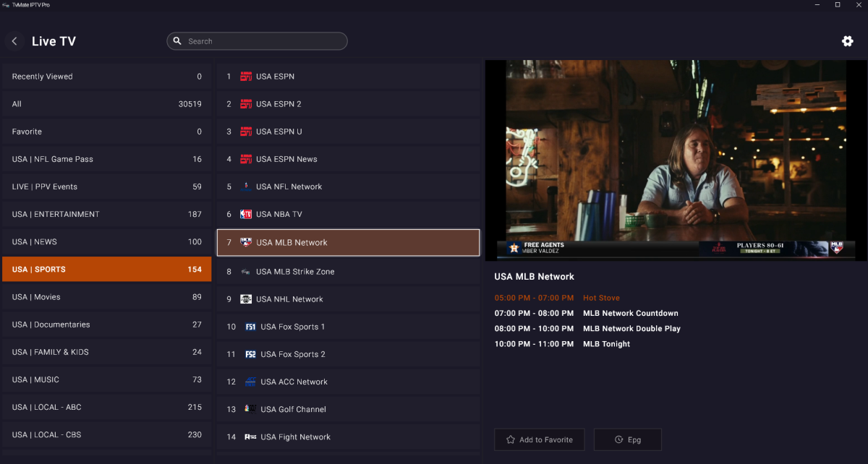Select the USA | NEWS category
Image resolution: width=868 pixels, height=464 pixels.
[x=106, y=242]
